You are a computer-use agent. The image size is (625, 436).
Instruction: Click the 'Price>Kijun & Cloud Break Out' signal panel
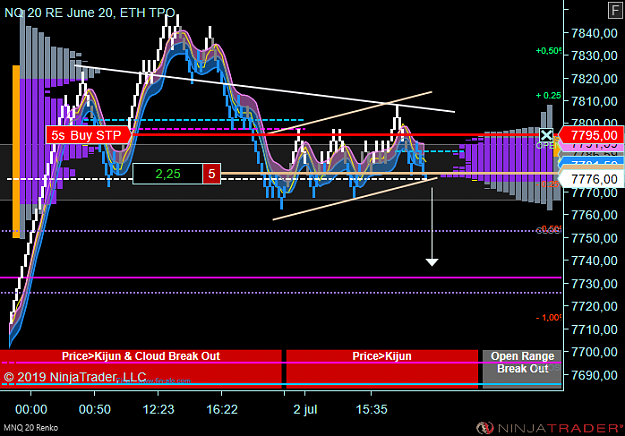[141, 369]
